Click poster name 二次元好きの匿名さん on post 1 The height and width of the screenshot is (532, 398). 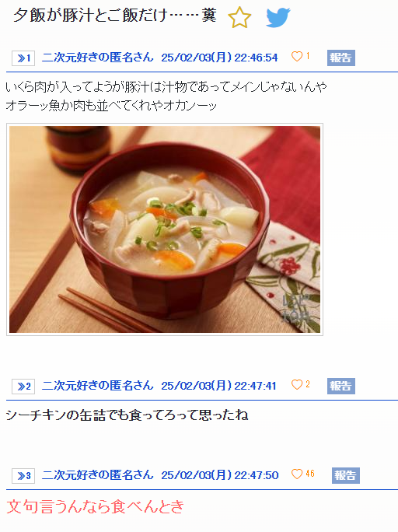tap(98, 58)
